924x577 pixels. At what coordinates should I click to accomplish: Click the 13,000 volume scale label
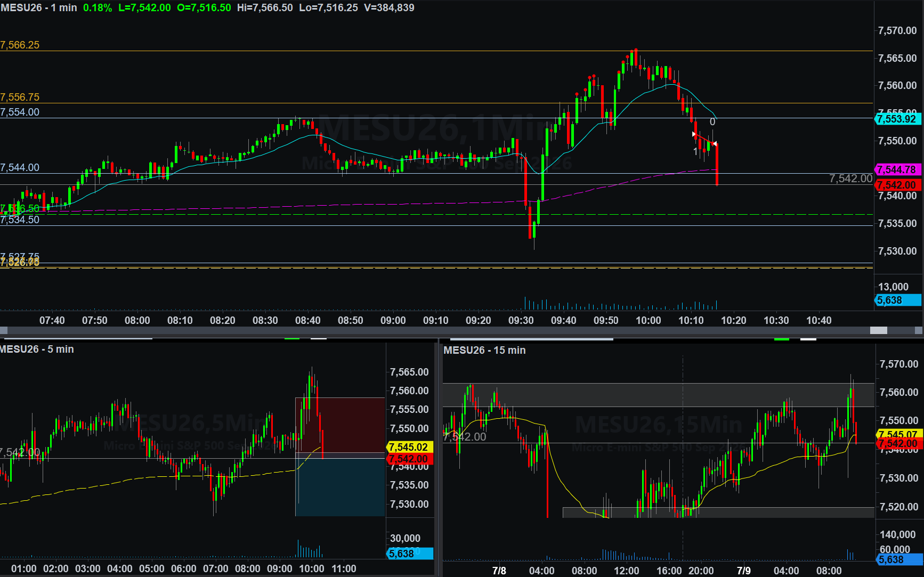coord(893,287)
